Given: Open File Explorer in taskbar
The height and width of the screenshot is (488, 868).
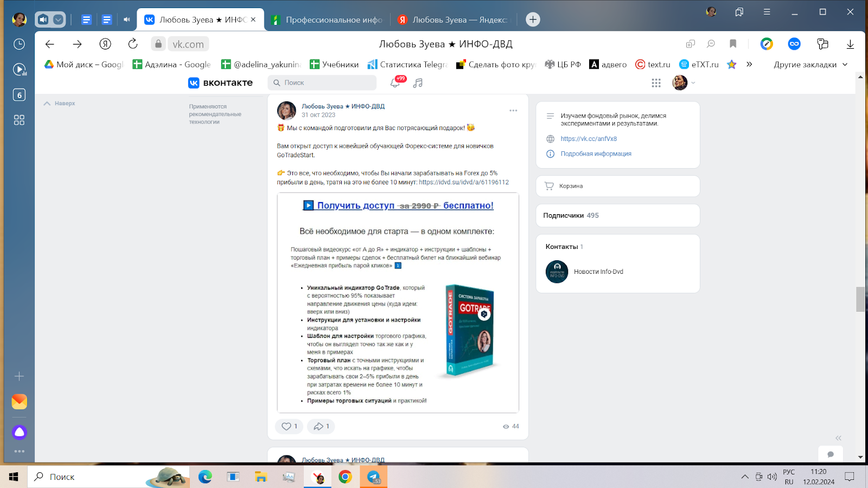Looking at the screenshot, I should (261, 477).
